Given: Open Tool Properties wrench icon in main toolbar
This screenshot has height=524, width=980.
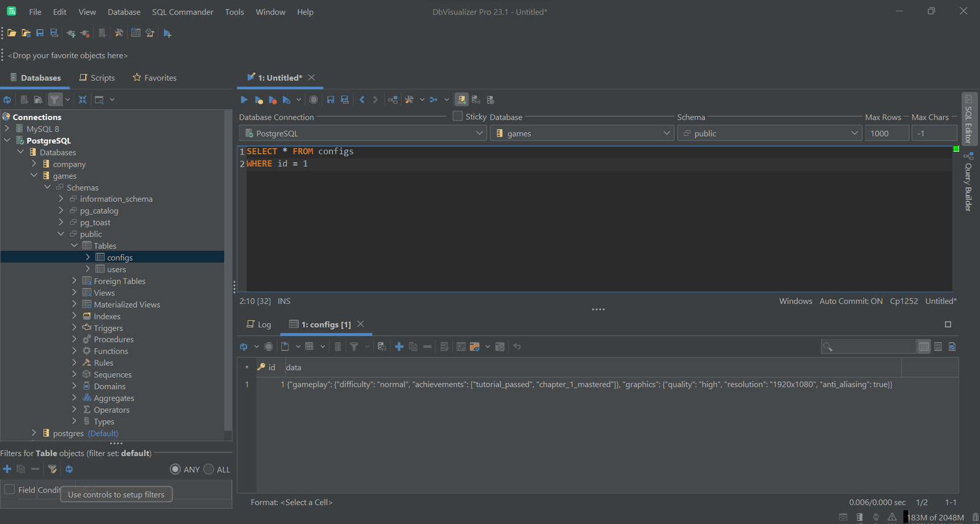Looking at the screenshot, I should (x=119, y=33).
